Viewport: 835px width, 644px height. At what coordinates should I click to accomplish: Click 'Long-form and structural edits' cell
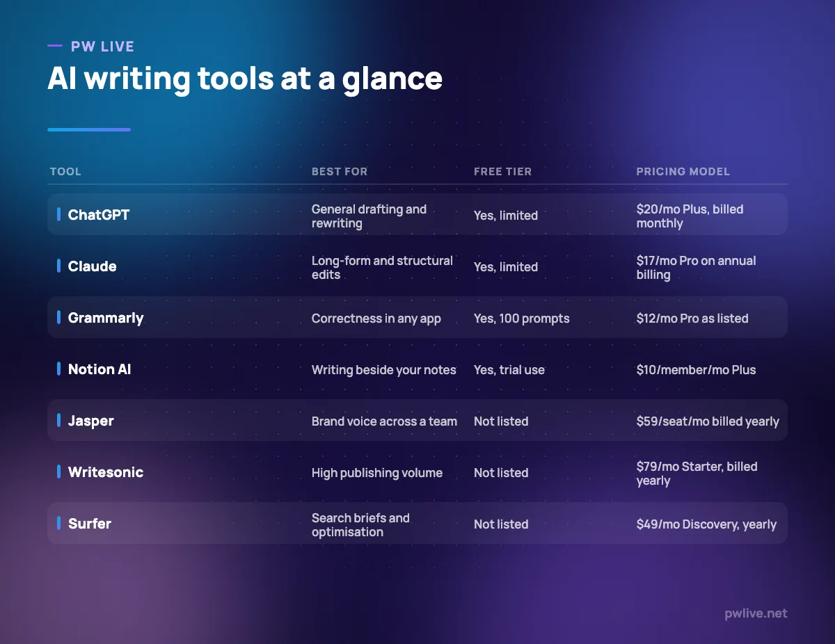pyautogui.click(x=382, y=268)
